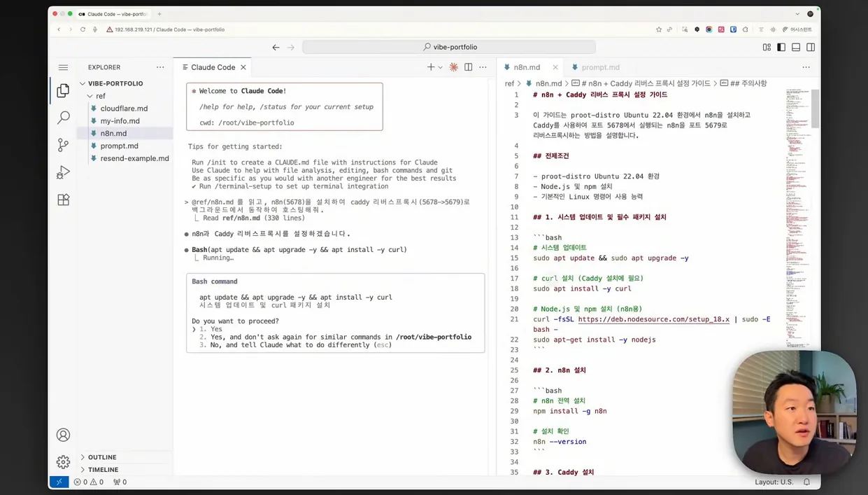Screen dimensions: 868x495
Task: Follow the deb.nodesource.com setup_18.x link
Action: tap(653, 319)
